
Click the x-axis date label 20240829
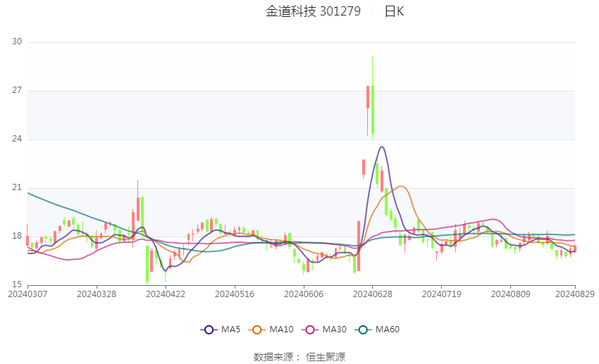click(x=575, y=294)
